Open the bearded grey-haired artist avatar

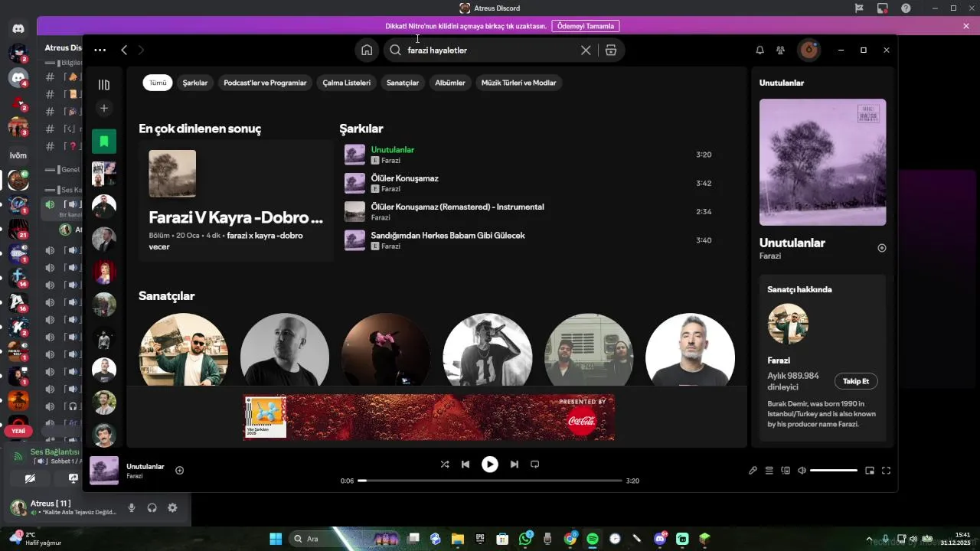[690, 350]
